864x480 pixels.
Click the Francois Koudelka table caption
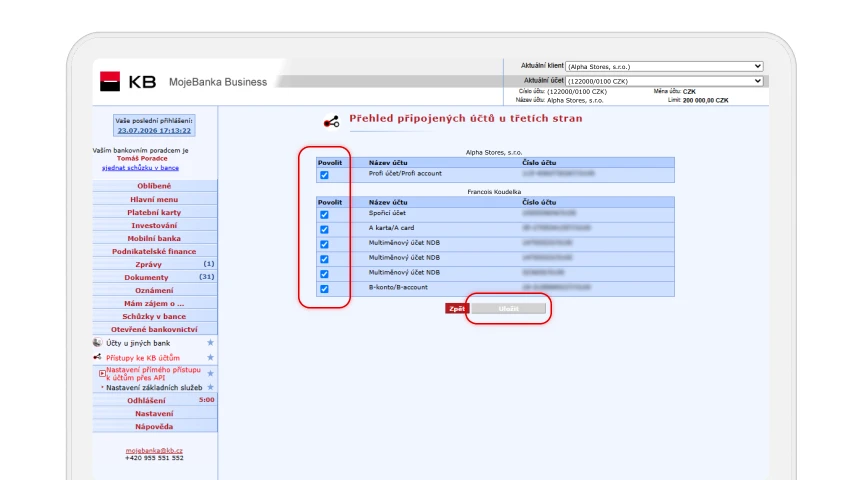494,192
